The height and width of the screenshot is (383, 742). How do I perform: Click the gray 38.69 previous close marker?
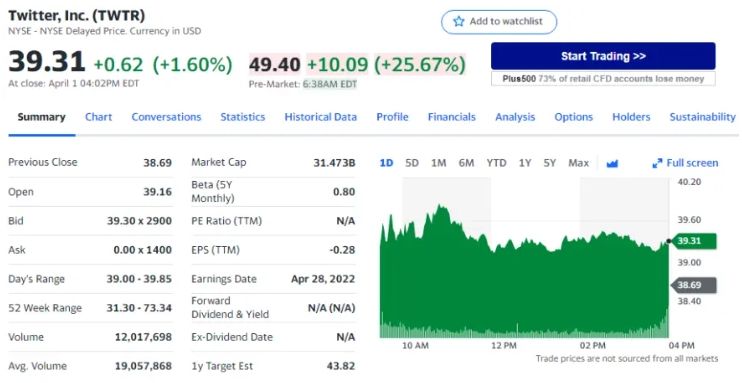(693, 285)
